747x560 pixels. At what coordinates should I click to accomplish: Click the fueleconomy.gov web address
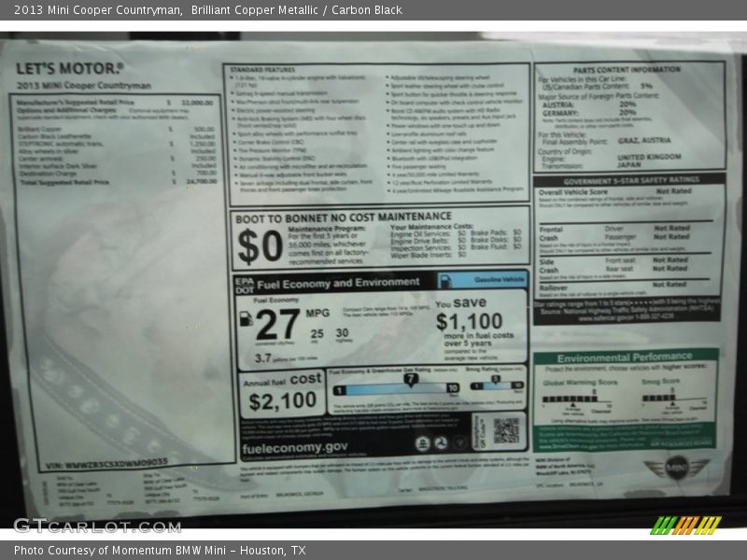294,448
